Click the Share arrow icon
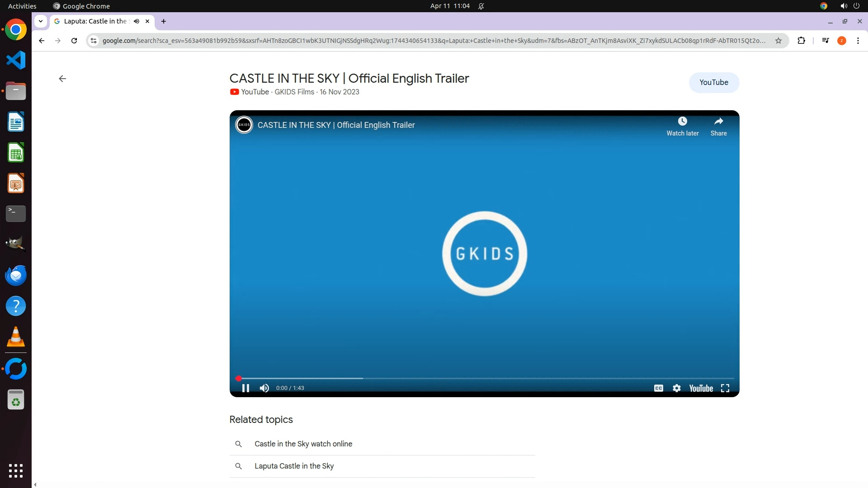 718,122
